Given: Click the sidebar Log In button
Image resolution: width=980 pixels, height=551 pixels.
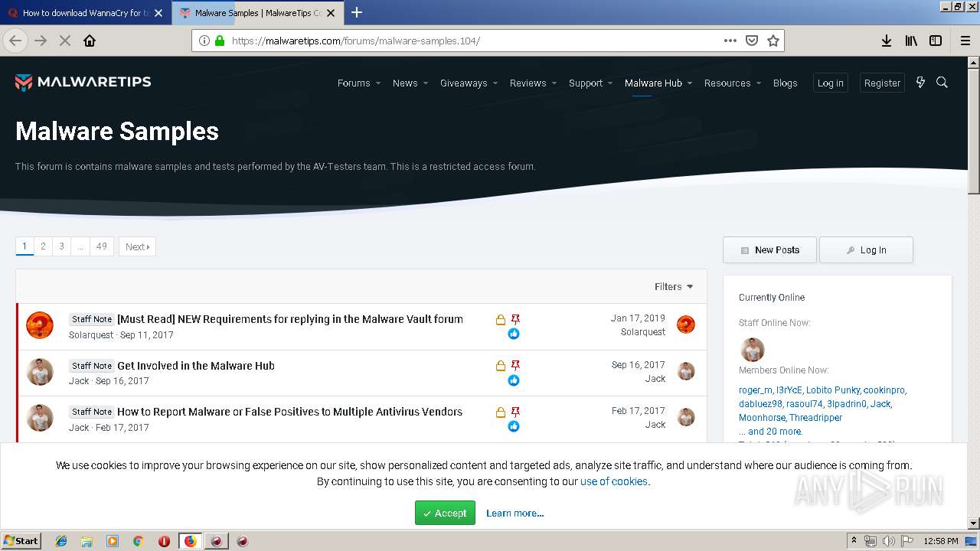Looking at the screenshot, I should 866,249.
